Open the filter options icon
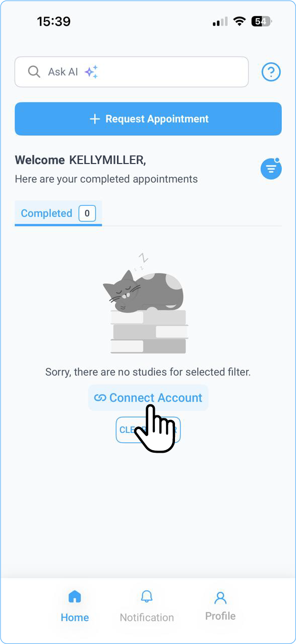296x644 pixels. click(271, 169)
